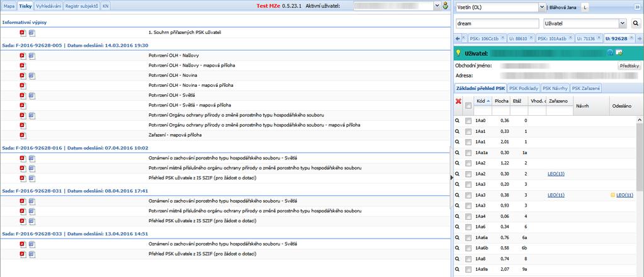The width and height of the screenshot is (644, 277).
Task: Collapse right panel with double chevron
Action: [x=638, y=8]
